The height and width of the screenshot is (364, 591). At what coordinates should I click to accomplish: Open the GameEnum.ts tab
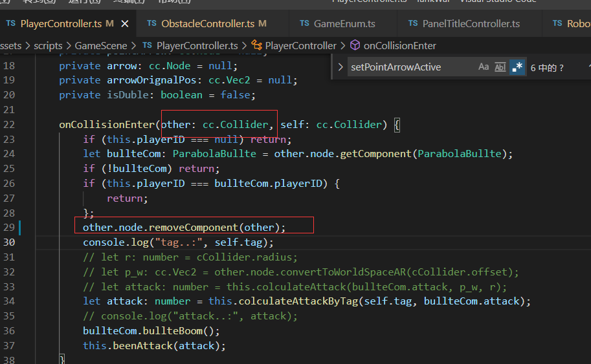click(343, 24)
